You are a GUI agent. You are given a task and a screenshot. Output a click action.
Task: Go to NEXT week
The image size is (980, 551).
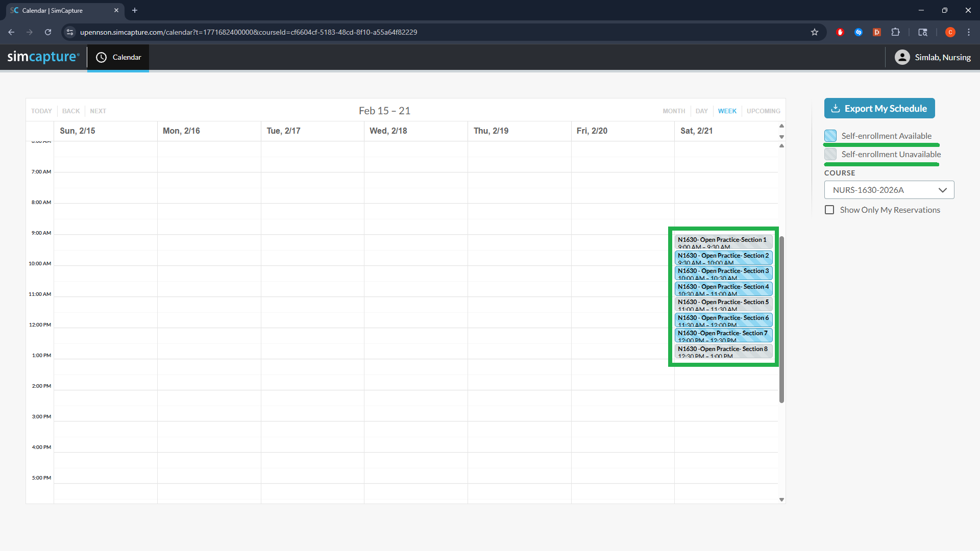[98, 111]
